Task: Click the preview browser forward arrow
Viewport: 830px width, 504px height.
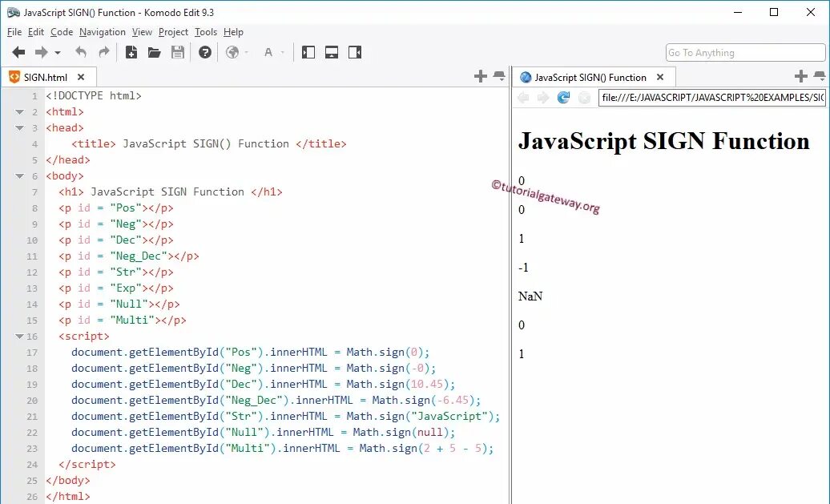Action: tap(543, 98)
